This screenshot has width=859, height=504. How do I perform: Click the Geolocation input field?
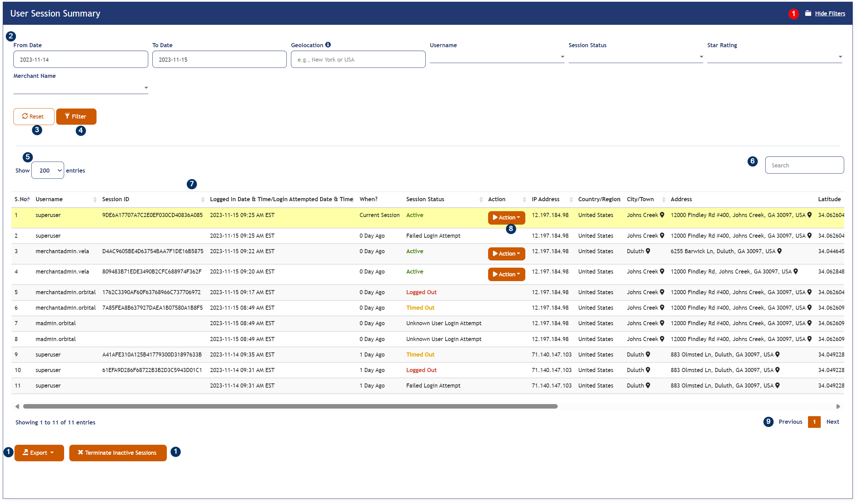click(358, 59)
